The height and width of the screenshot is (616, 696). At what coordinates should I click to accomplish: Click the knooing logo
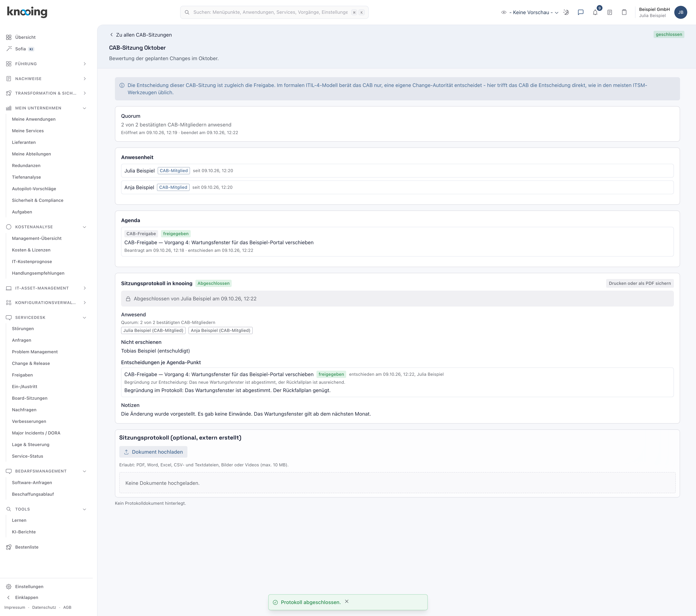(x=27, y=12)
